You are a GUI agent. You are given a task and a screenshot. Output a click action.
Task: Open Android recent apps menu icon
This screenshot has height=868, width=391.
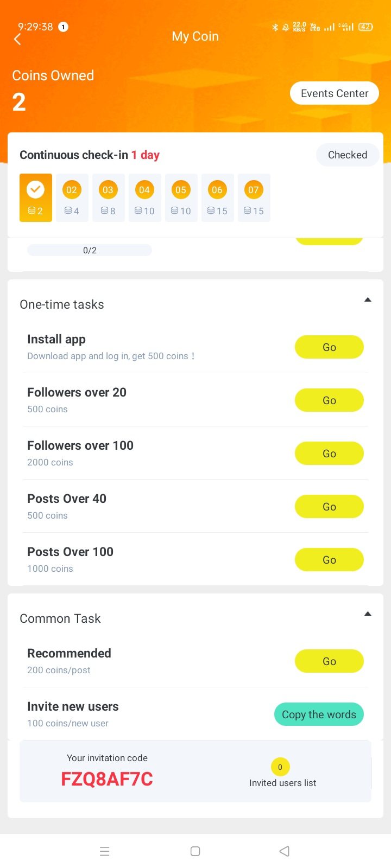pyautogui.click(x=105, y=851)
